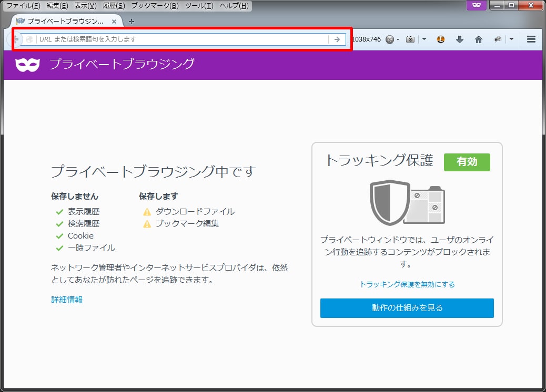Open the downloads arrow icon
The image size is (546, 392).
pyautogui.click(x=459, y=39)
